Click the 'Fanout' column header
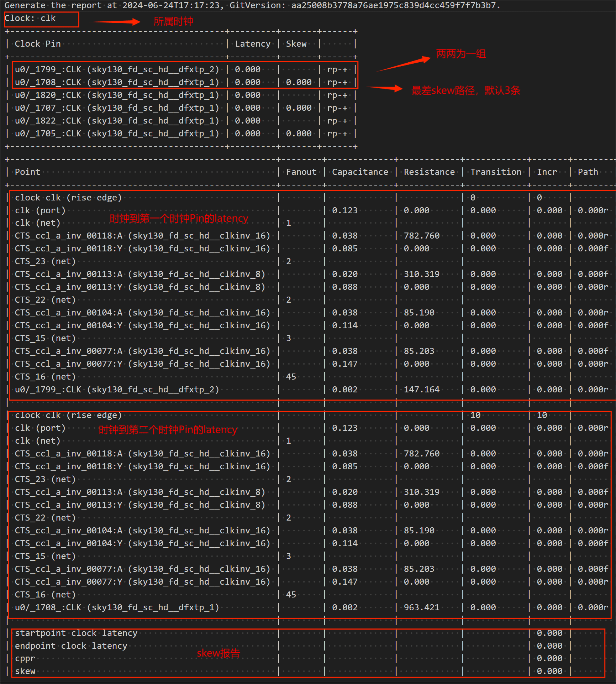 301,172
